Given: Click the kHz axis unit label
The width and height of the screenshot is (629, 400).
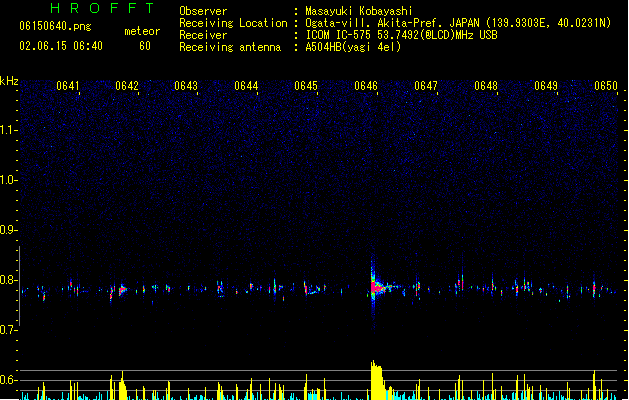Looking at the screenshot, I should click(x=9, y=81).
